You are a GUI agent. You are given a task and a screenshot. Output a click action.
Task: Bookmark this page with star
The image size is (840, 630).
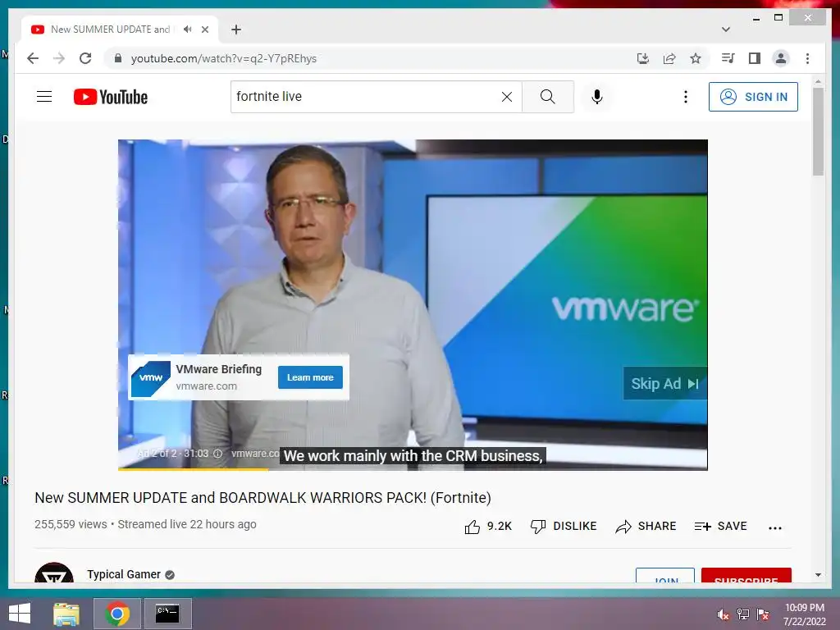point(696,58)
